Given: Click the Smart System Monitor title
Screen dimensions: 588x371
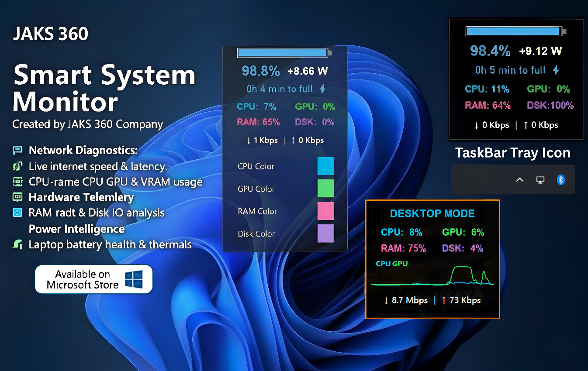Looking at the screenshot, I should click(x=104, y=89).
